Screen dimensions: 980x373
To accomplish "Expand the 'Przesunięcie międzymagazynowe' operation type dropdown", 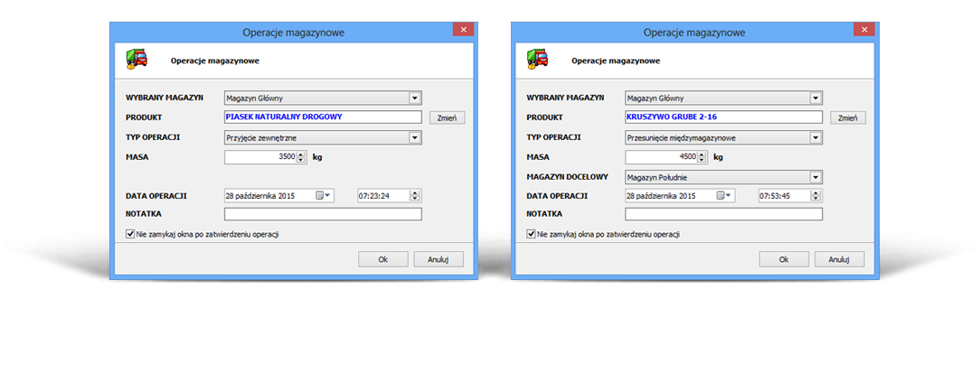I will tap(815, 137).
